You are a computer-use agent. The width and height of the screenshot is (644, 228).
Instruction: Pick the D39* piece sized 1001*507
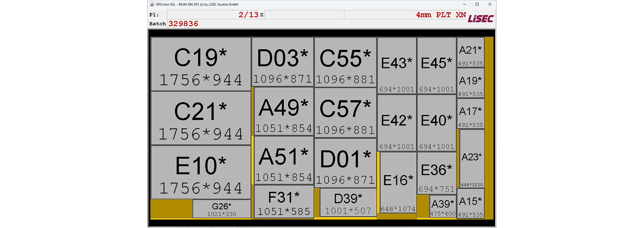348,203
